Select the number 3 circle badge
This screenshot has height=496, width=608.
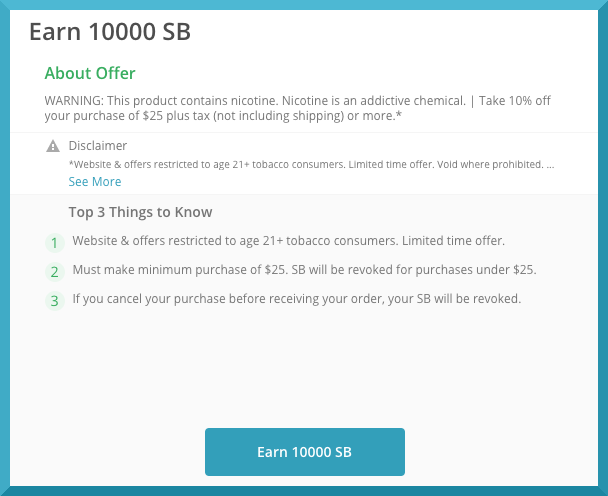coord(55,301)
